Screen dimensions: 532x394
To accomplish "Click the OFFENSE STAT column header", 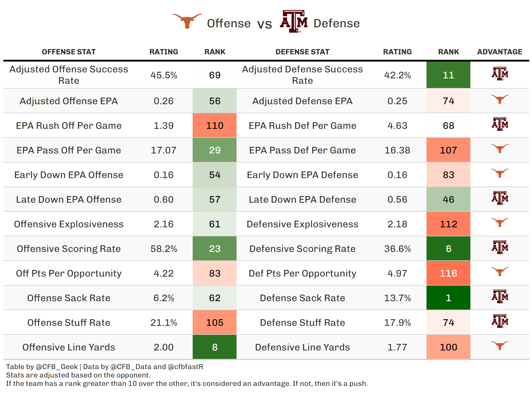I will [x=69, y=52].
